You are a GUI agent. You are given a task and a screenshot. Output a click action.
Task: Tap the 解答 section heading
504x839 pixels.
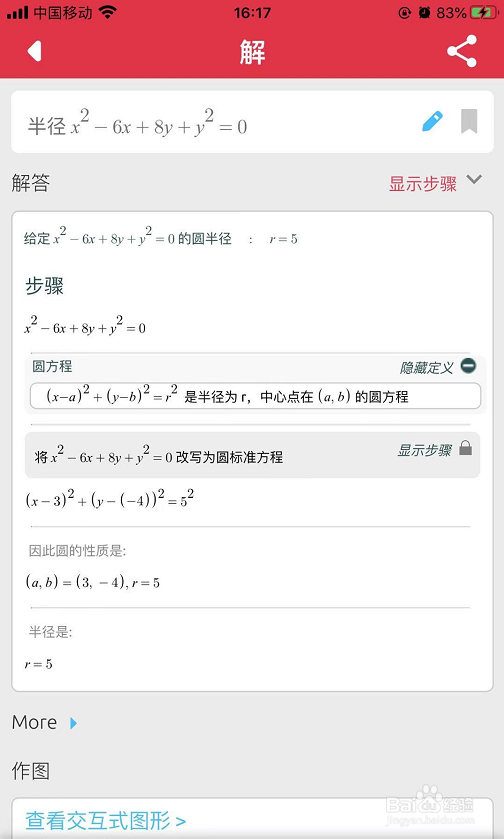(30, 183)
